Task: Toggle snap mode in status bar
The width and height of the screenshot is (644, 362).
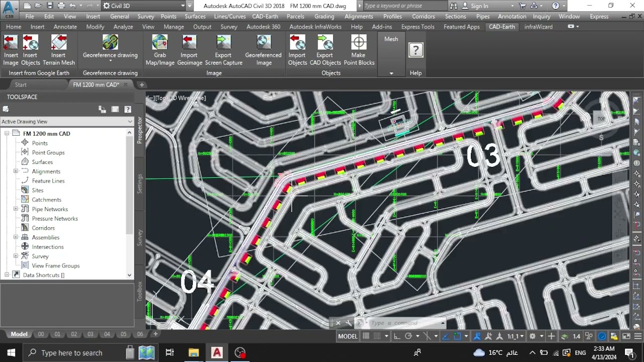Action: [x=377, y=336]
